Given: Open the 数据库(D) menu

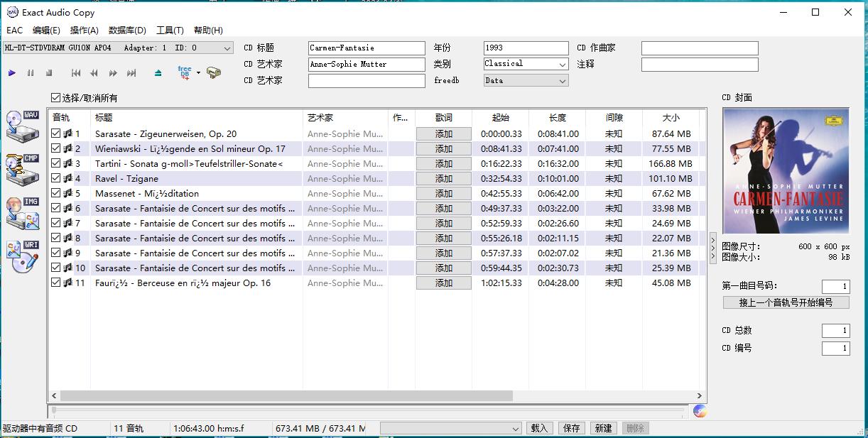Looking at the screenshot, I should 127,31.
